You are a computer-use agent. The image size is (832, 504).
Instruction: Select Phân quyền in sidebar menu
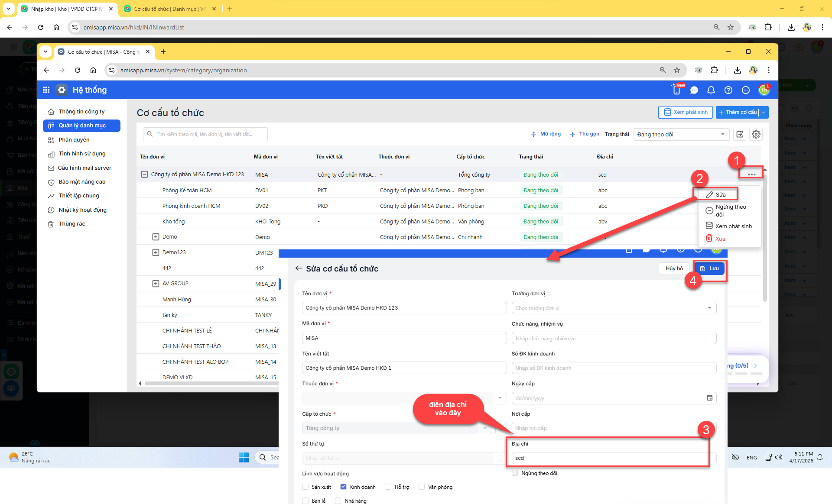point(74,140)
